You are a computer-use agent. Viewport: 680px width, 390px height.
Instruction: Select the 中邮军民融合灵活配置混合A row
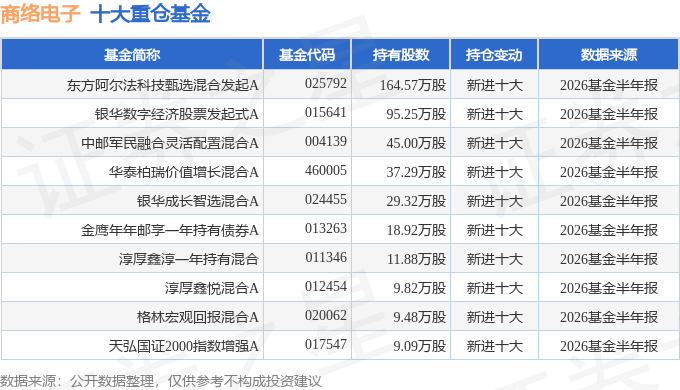[340, 143]
